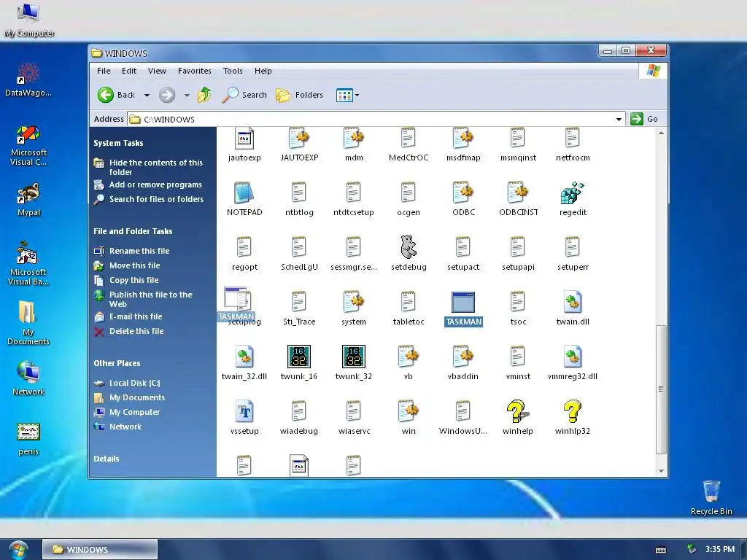This screenshot has width=747, height=560.
Task: Select the Mypal desktop shortcut
Action: [x=28, y=200]
